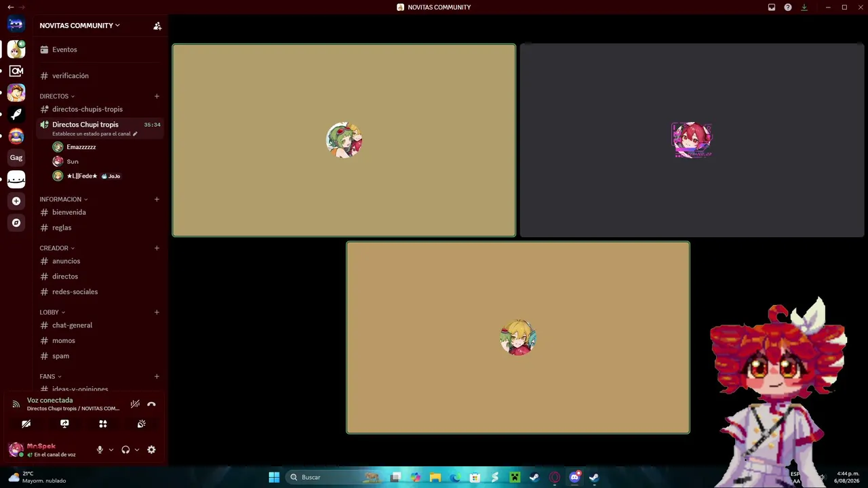Open the Windows Start menu

(274, 477)
